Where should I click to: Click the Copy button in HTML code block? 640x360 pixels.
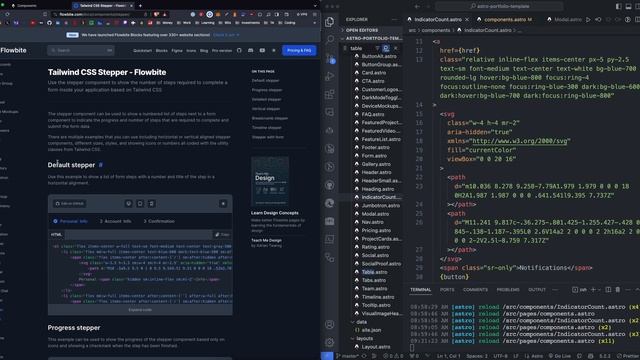tap(222, 235)
